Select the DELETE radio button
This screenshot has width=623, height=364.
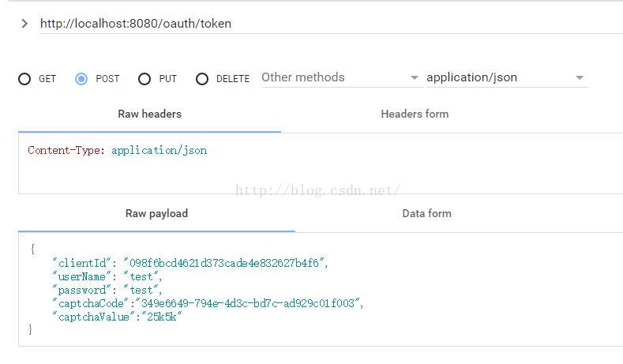pyautogui.click(x=202, y=79)
